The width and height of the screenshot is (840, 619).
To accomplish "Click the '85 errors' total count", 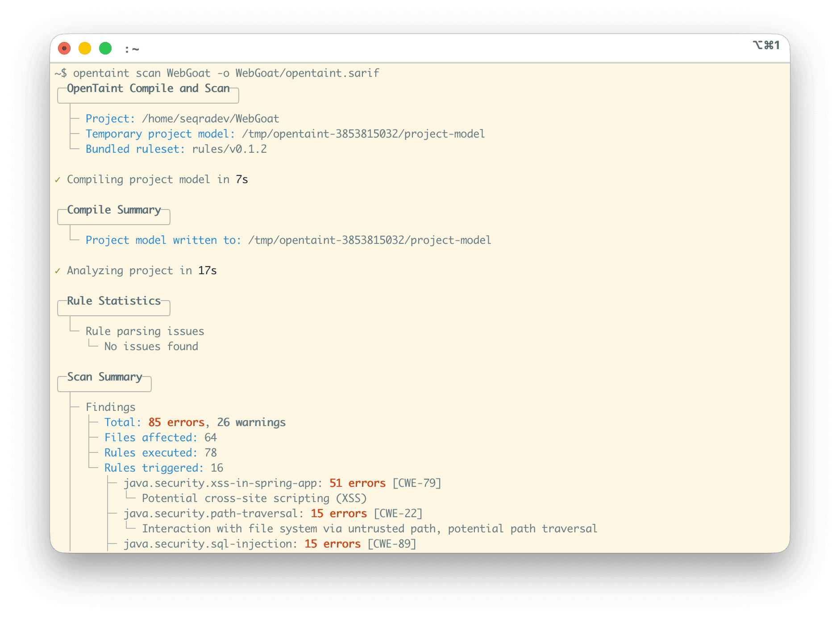I will [x=176, y=422].
